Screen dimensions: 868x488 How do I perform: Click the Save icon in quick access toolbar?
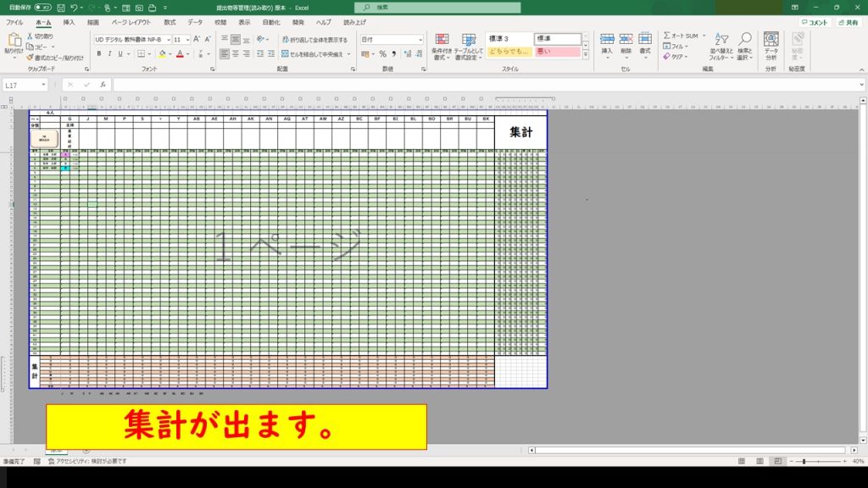coord(60,7)
